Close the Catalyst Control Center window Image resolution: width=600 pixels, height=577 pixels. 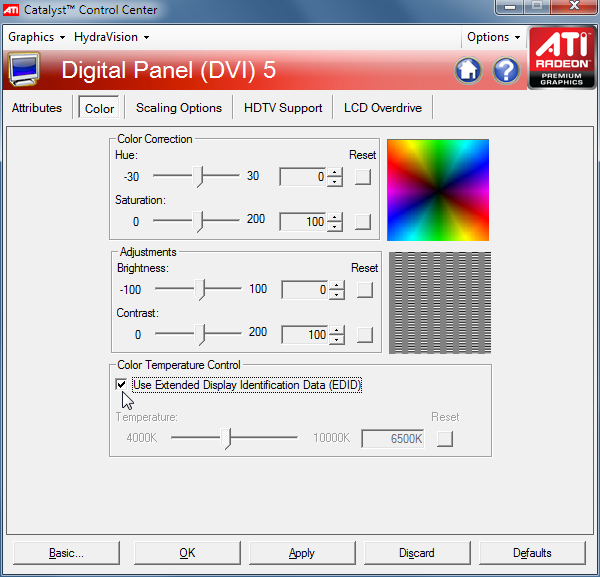pyautogui.click(x=575, y=6)
